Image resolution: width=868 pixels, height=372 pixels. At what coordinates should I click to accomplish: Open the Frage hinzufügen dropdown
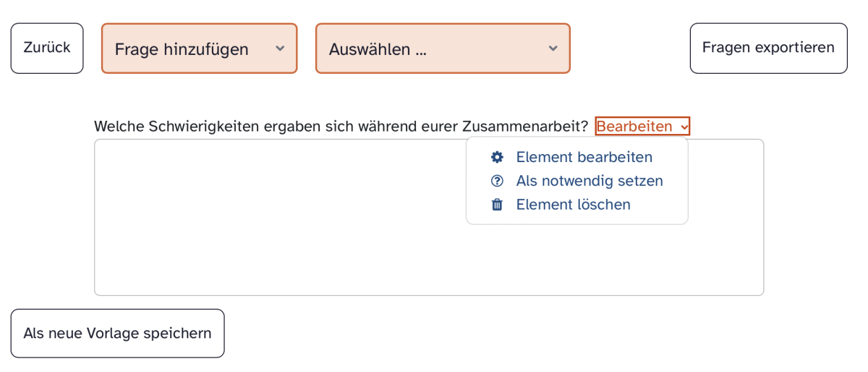pyautogui.click(x=199, y=48)
